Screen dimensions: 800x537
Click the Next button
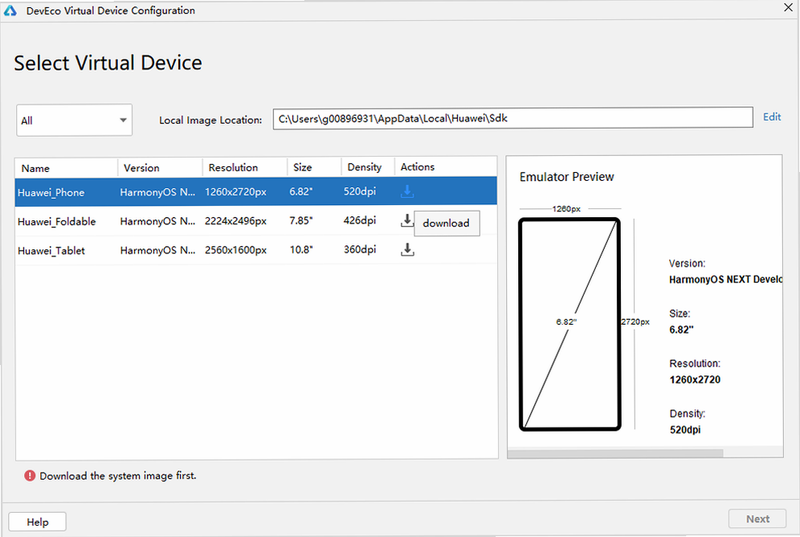(x=758, y=519)
